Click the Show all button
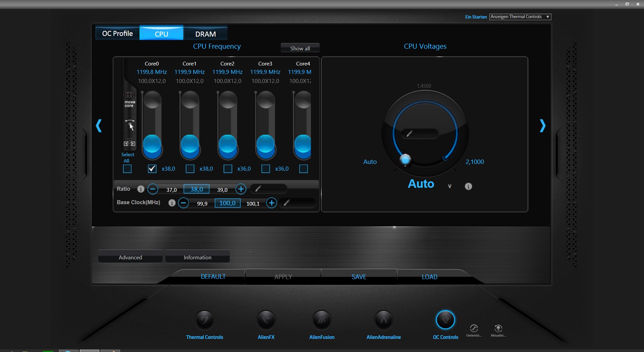 (300, 48)
